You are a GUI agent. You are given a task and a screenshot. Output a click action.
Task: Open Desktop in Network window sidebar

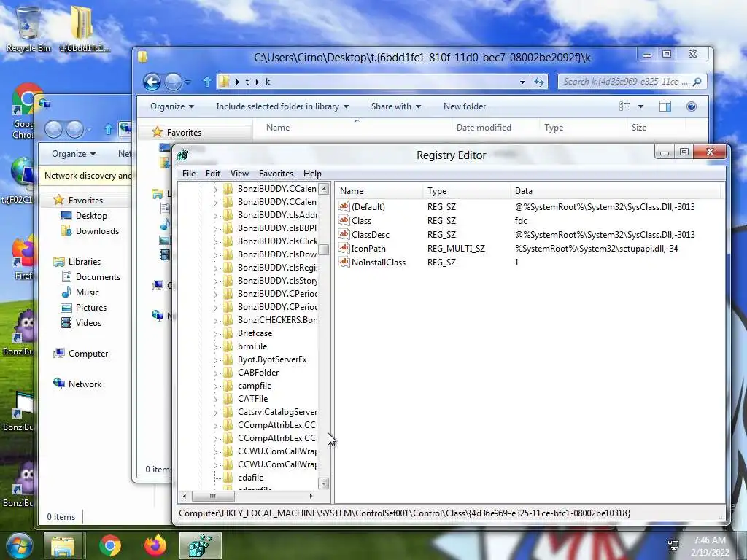91,216
